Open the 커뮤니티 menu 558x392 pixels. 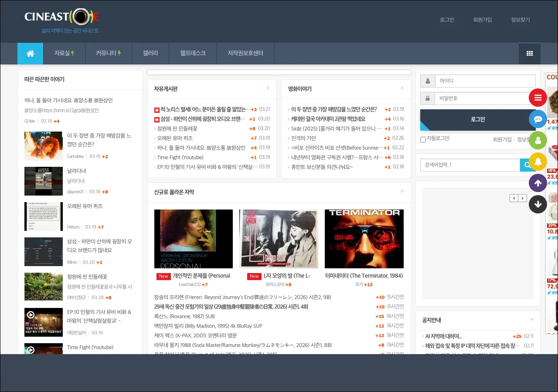(x=108, y=54)
